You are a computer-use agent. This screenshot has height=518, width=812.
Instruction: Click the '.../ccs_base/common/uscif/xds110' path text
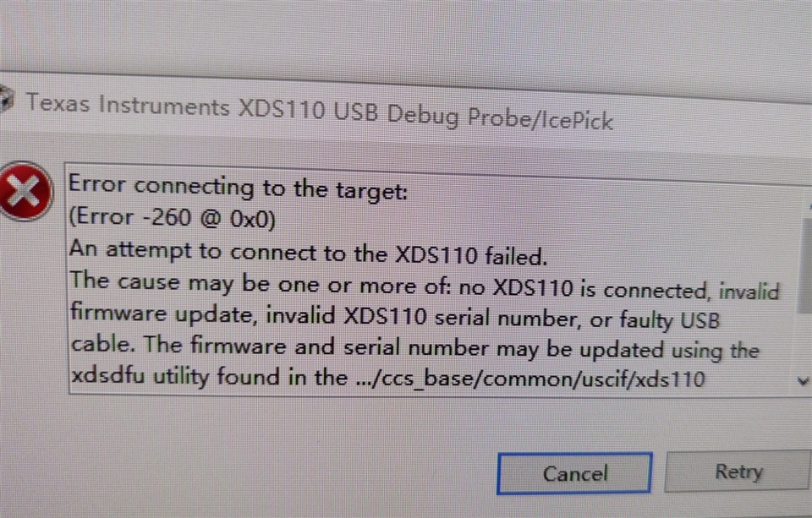point(531,379)
